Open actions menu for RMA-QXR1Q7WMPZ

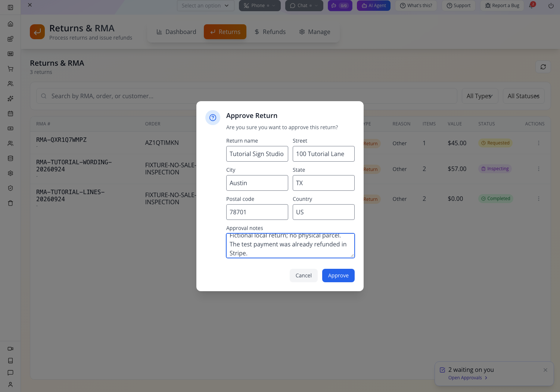[x=539, y=143]
